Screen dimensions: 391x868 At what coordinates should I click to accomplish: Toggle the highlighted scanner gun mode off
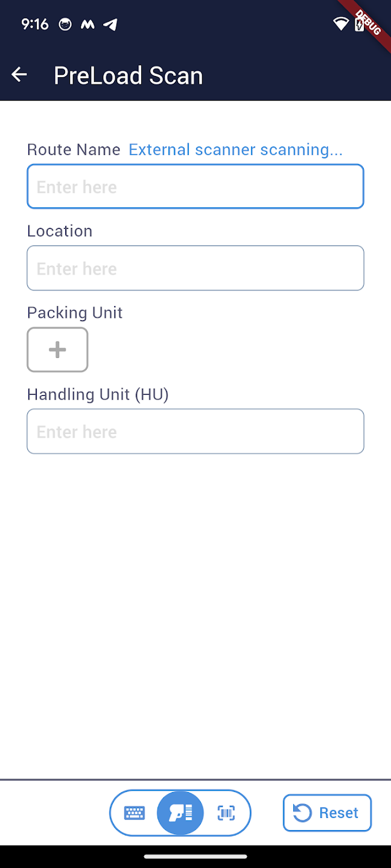tap(180, 813)
